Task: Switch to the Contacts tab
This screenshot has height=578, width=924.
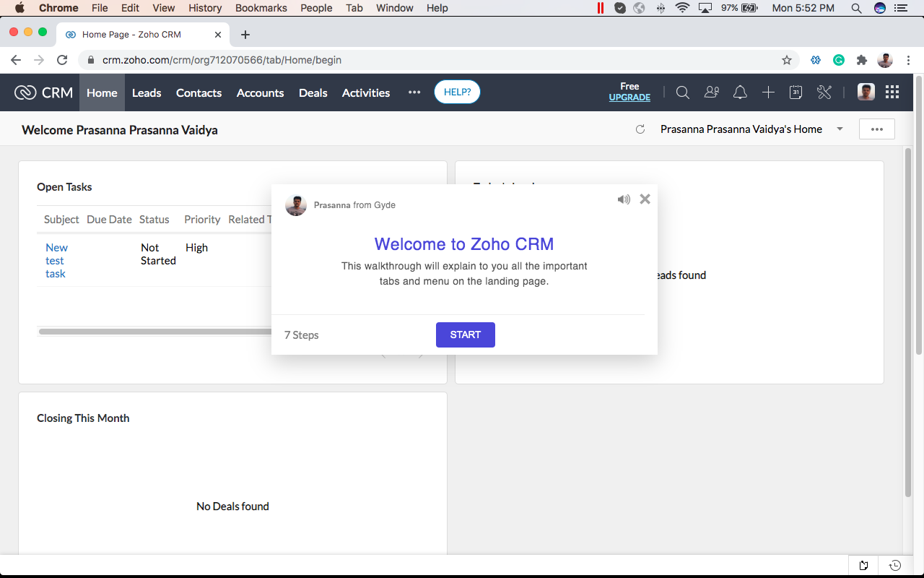Action: coord(199,92)
